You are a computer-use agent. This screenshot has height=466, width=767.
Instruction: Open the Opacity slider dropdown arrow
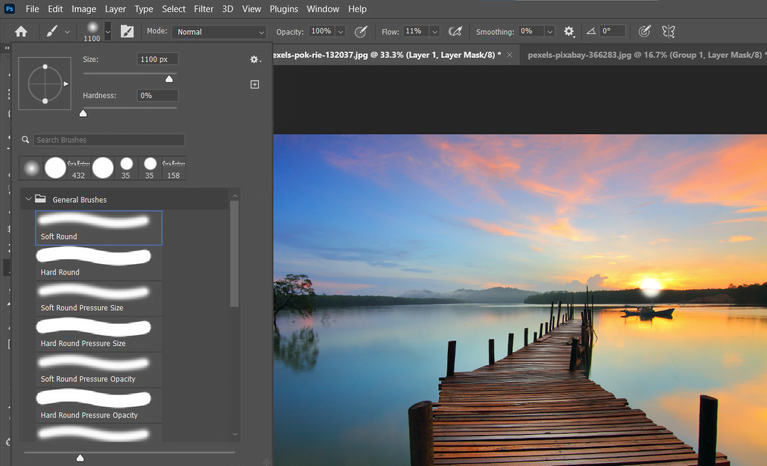pos(340,32)
